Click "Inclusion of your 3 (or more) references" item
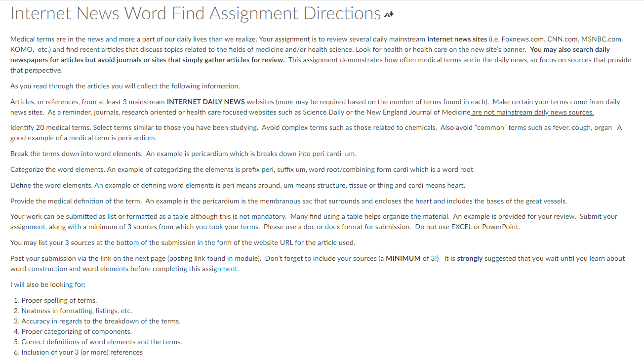The width and height of the screenshot is (644, 362). [x=82, y=352]
